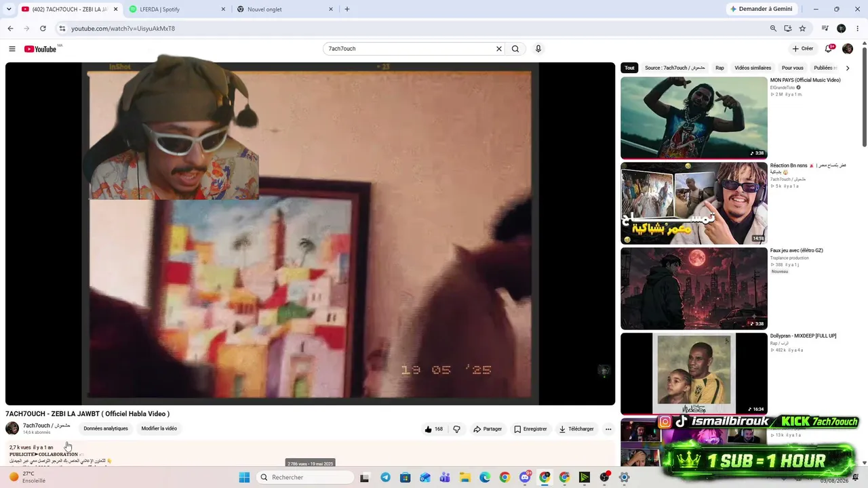Viewport: 868px width, 488px height.
Task: Open a new browser tab with plus
Action: point(347,9)
